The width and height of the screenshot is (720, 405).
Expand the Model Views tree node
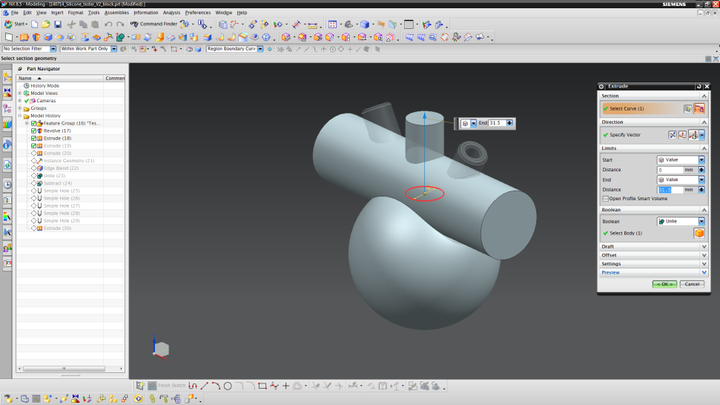click(x=20, y=93)
